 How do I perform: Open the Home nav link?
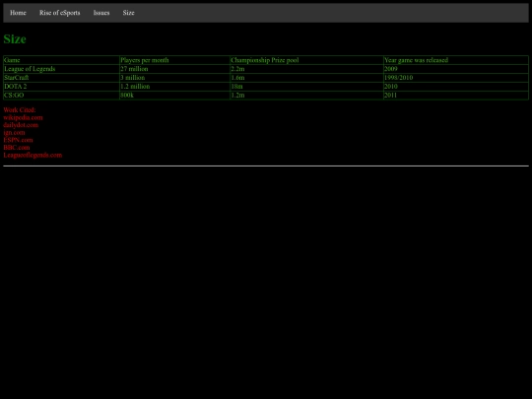pos(18,13)
